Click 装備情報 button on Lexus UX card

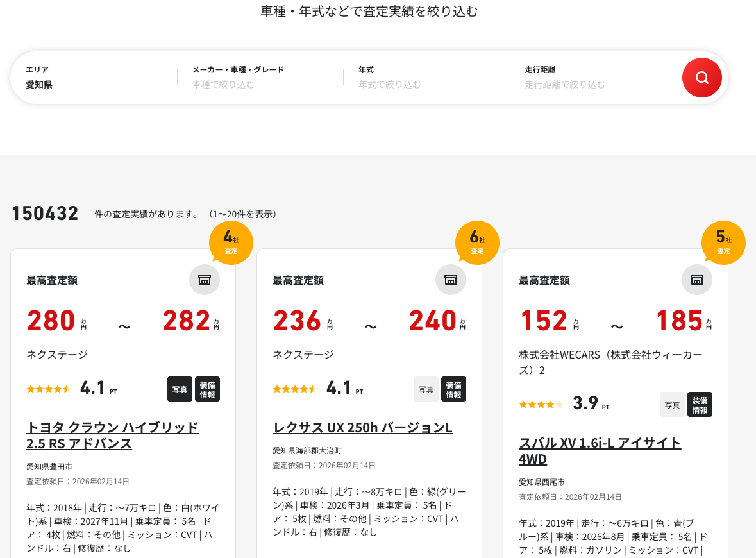(x=453, y=389)
